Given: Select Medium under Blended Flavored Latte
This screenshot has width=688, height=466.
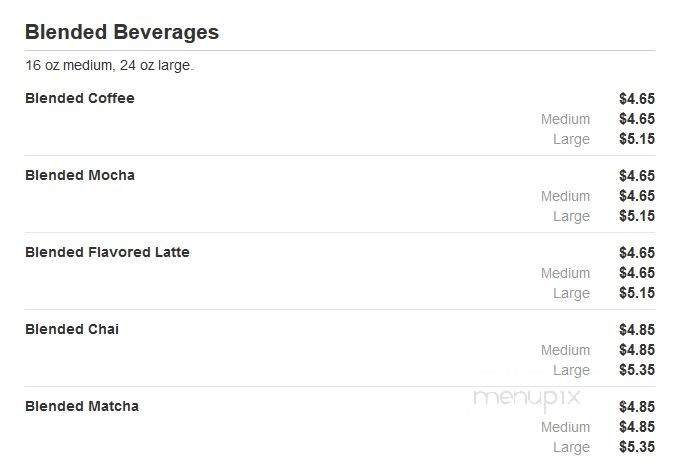Looking at the screenshot, I should tap(565, 273).
